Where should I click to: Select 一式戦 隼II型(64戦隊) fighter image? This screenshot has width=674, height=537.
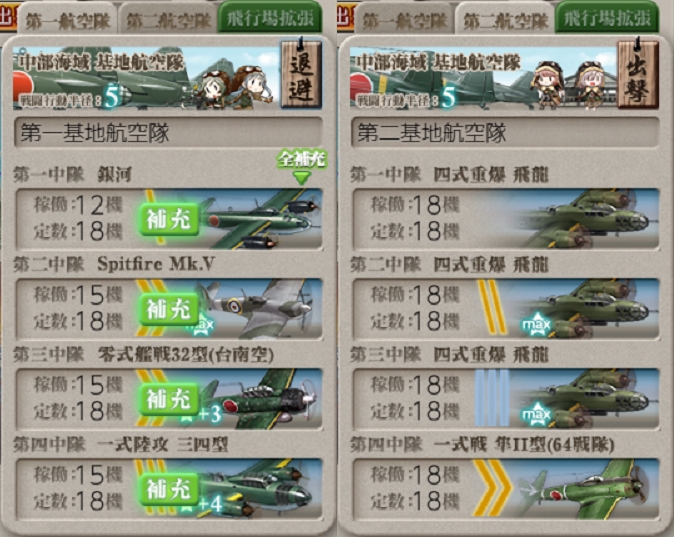coord(587,488)
